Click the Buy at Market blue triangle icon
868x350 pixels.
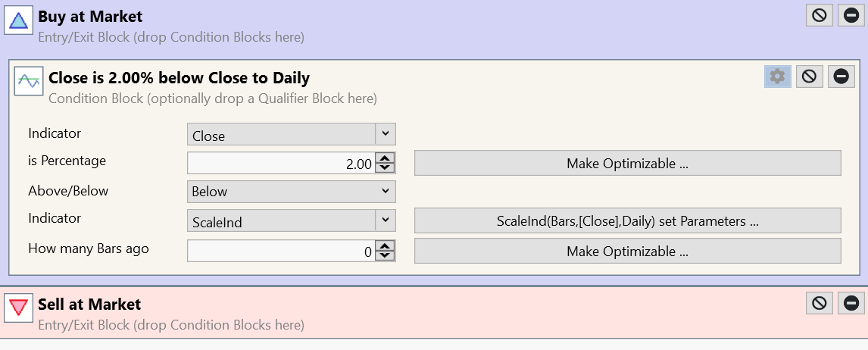point(17,22)
